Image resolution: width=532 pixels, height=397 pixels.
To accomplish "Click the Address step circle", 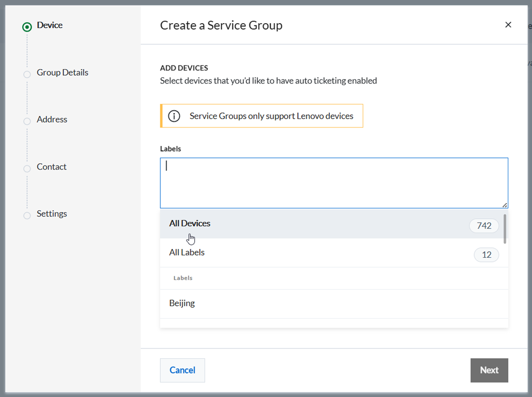I will pyautogui.click(x=27, y=121).
